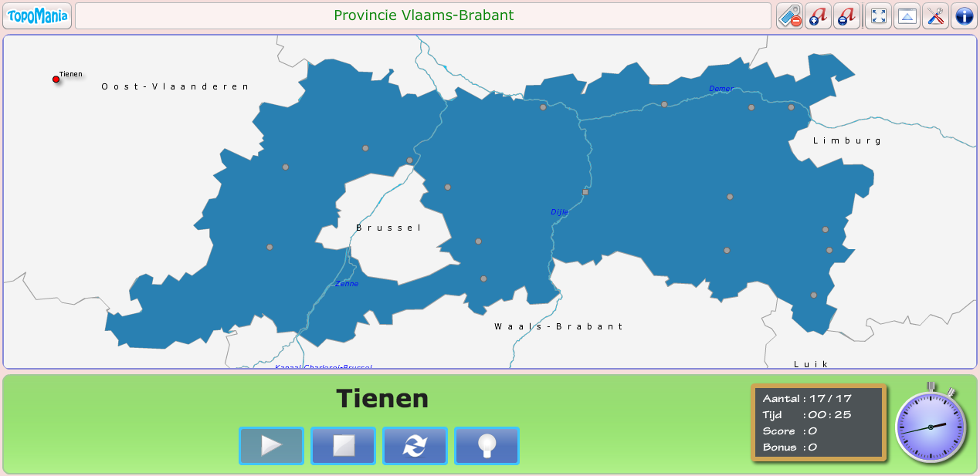The image size is (980, 476).
Task: Click the Tijd 00:25 scoreboard line
Action: pyautogui.click(x=807, y=415)
